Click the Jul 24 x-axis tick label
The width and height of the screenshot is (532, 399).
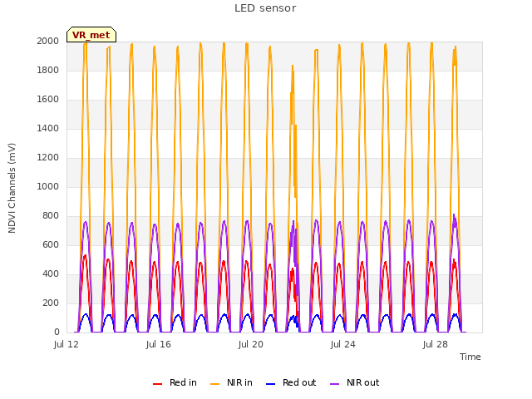click(x=343, y=344)
